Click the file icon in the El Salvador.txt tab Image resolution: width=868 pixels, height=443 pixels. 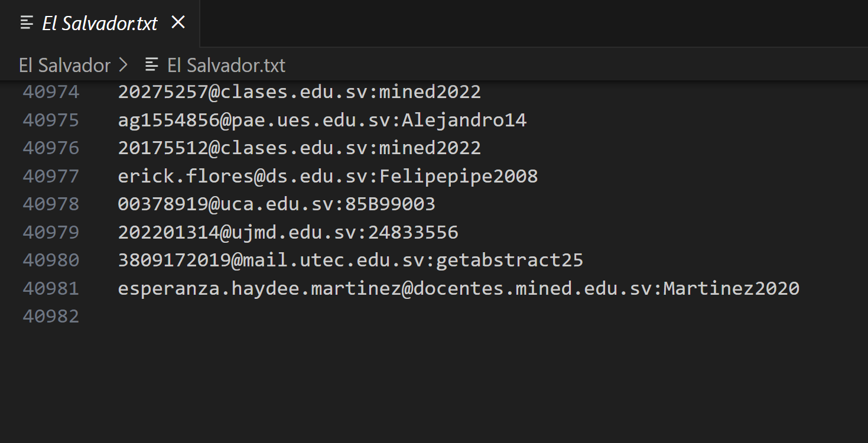click(26, 23)
